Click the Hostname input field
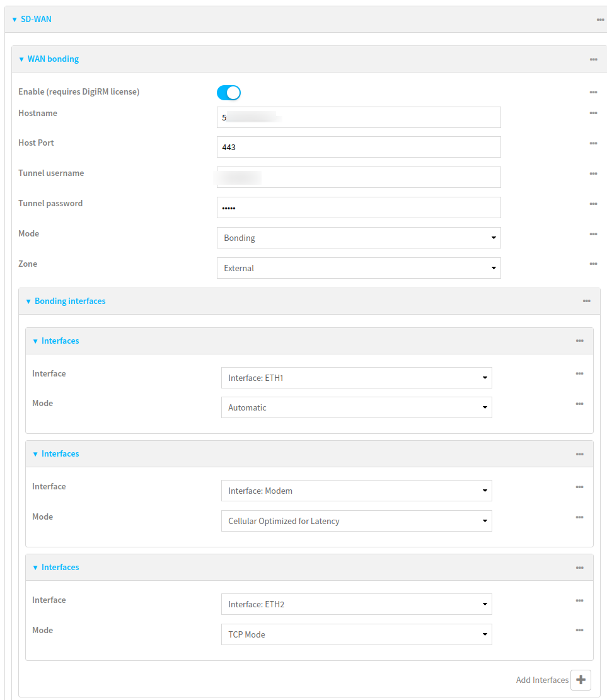Screen dimensions: 607x700 (x=359, y=117)
